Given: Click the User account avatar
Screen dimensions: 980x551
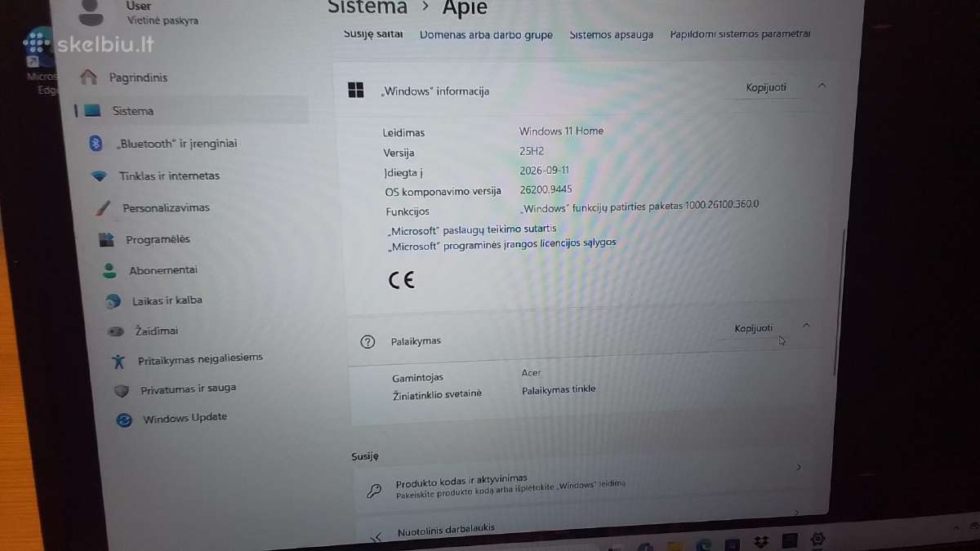Looking at the screenshot, I should coord(91,12).
